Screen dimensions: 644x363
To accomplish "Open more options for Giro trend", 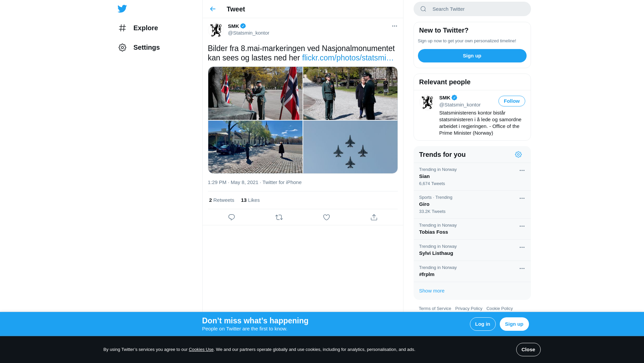I will (x=522, y=198).
